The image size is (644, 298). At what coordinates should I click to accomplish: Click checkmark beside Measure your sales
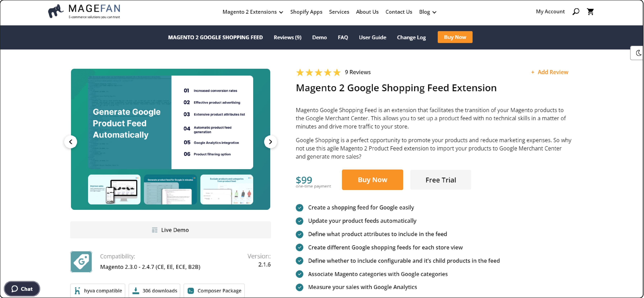[299, 287]
